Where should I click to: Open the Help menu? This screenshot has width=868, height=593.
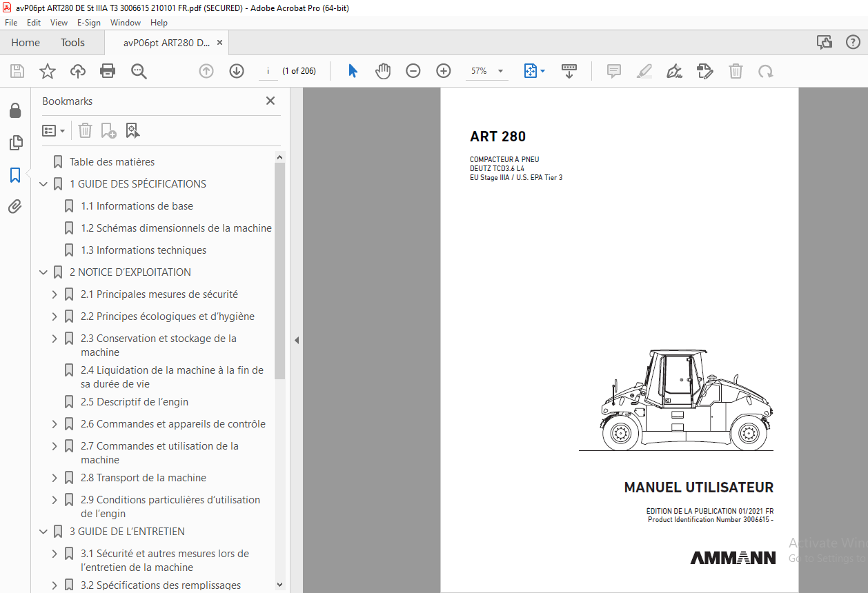pyautogui.click(x=159, y=23)
